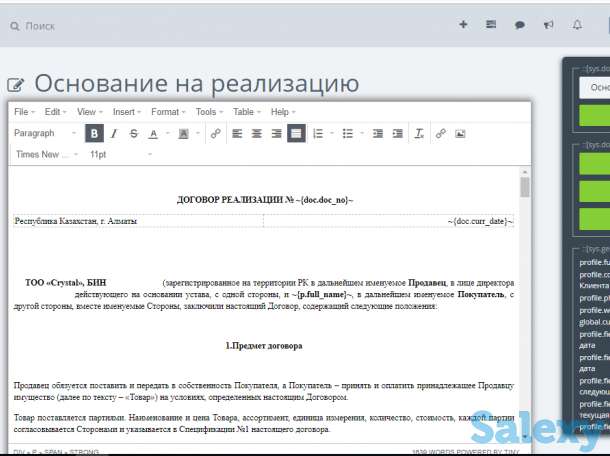Viewport: 610px width, 456px height.
Task: Open text color dropdown arrow
Action: (x=168, y=133)
